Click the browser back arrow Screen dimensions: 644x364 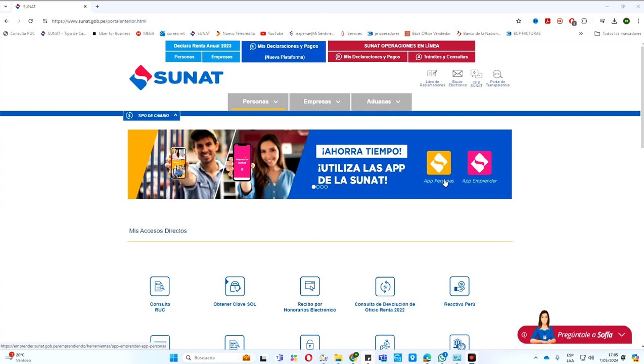coord(6,21)
